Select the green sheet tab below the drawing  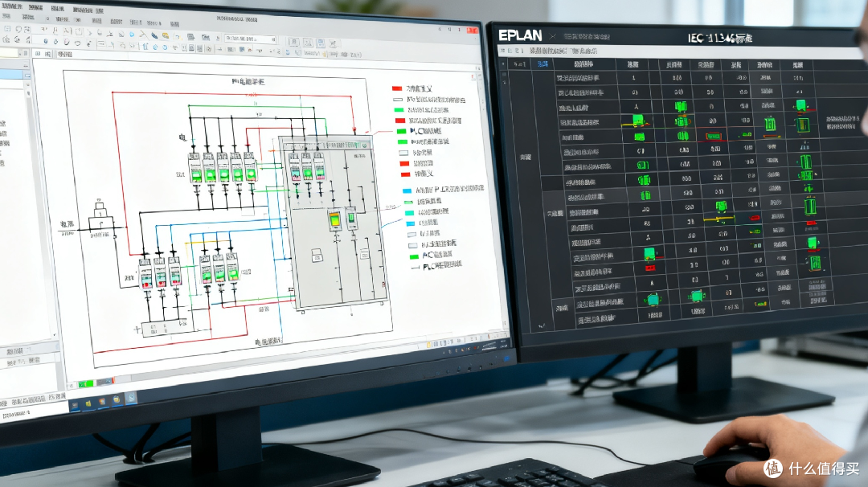click(86, 383)
